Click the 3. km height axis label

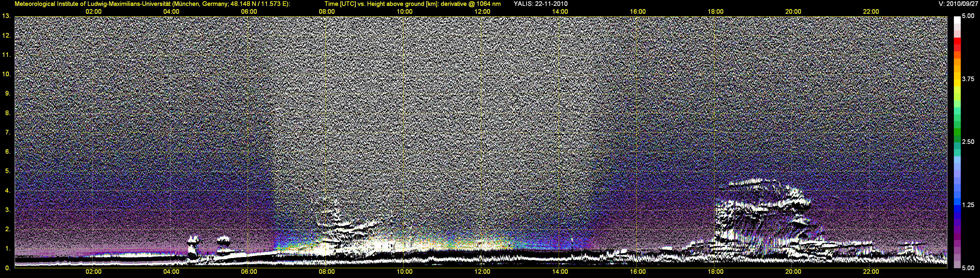point(8,210)
